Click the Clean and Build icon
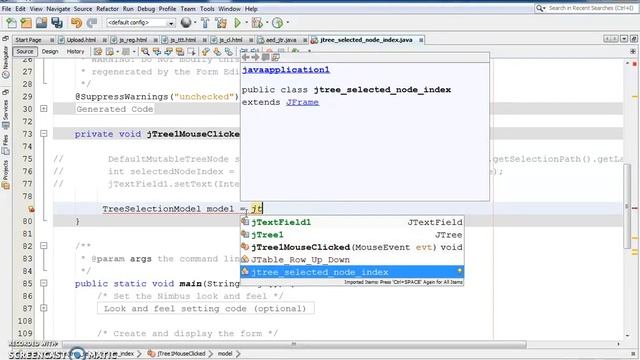 point(221,23)
